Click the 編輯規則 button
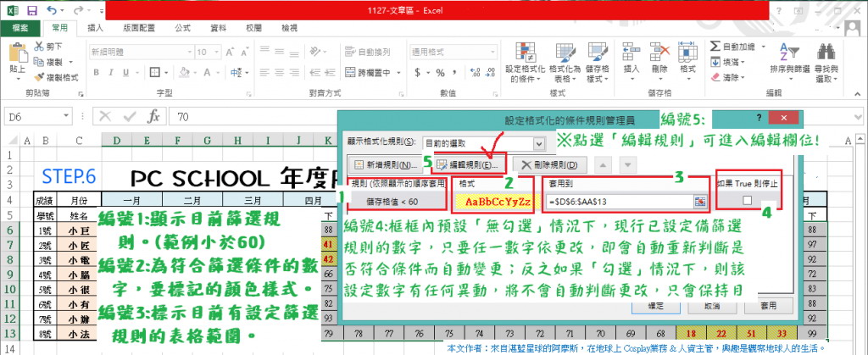This screenshot has height=355, width=868. pyautogui.click(x=470, y=164)
